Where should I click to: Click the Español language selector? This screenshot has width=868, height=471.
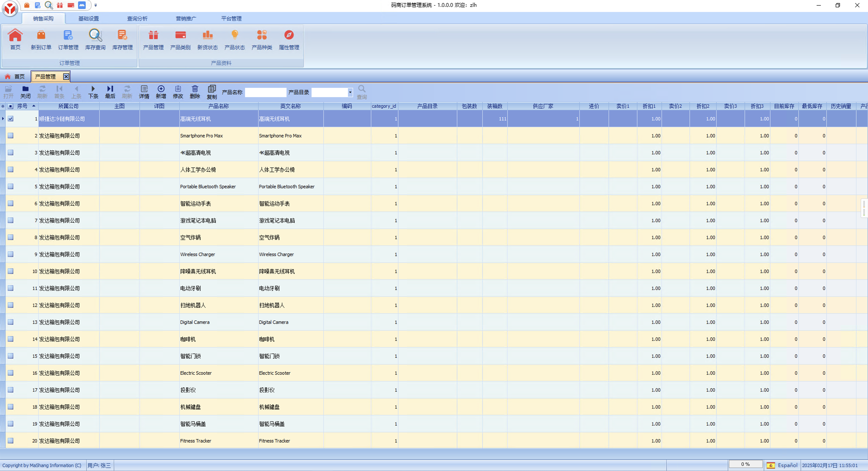pyautogui.click(x=782, y=465)
